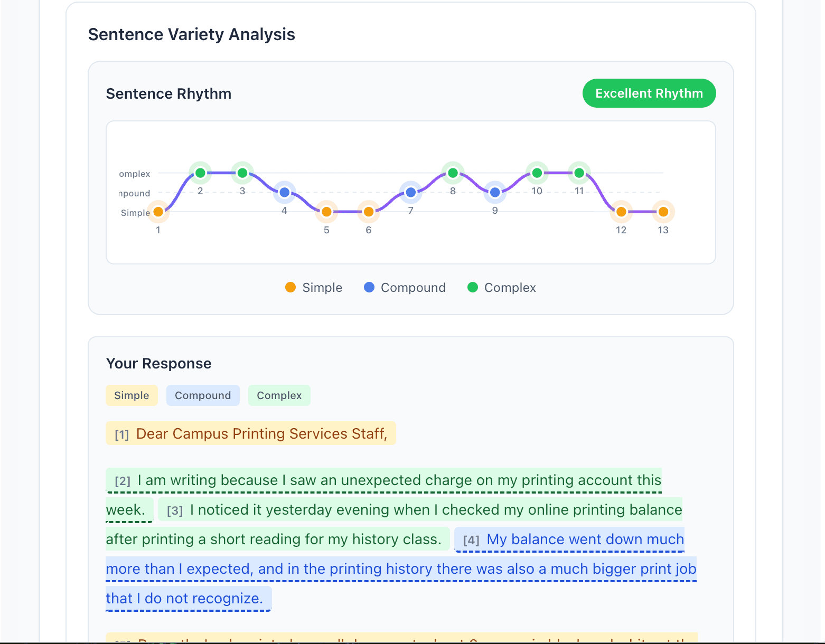The width and height of the screenshot is (825, 644).
Task: Click the orange Simple dot at sentence 5
Action: coord(326,211)
